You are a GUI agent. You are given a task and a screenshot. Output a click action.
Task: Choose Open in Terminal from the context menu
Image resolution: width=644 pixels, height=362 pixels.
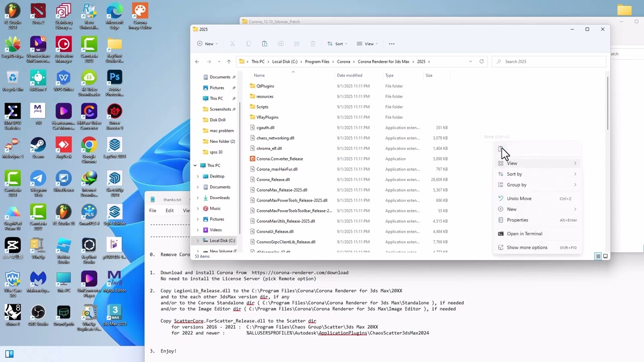(537, 234)
